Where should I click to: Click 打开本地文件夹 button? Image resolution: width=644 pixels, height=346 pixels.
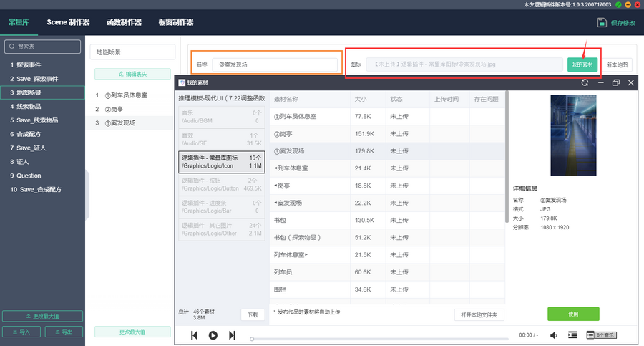coord(479,314)
